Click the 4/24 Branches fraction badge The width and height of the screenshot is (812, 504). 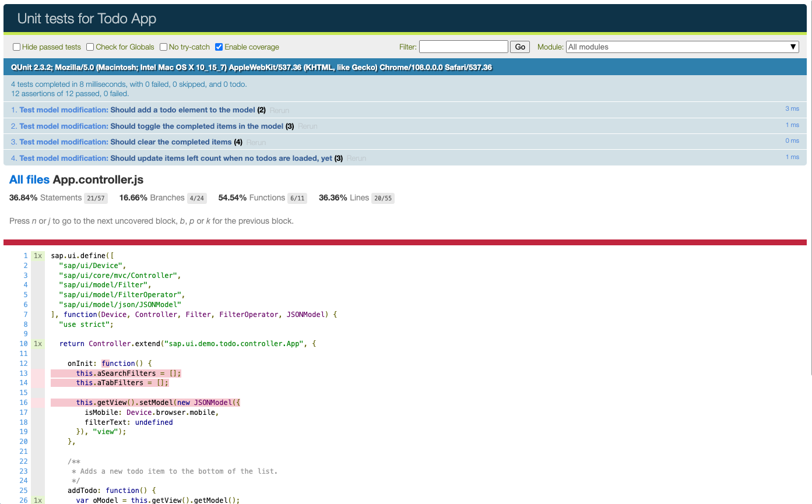click(x=196, y=198)
